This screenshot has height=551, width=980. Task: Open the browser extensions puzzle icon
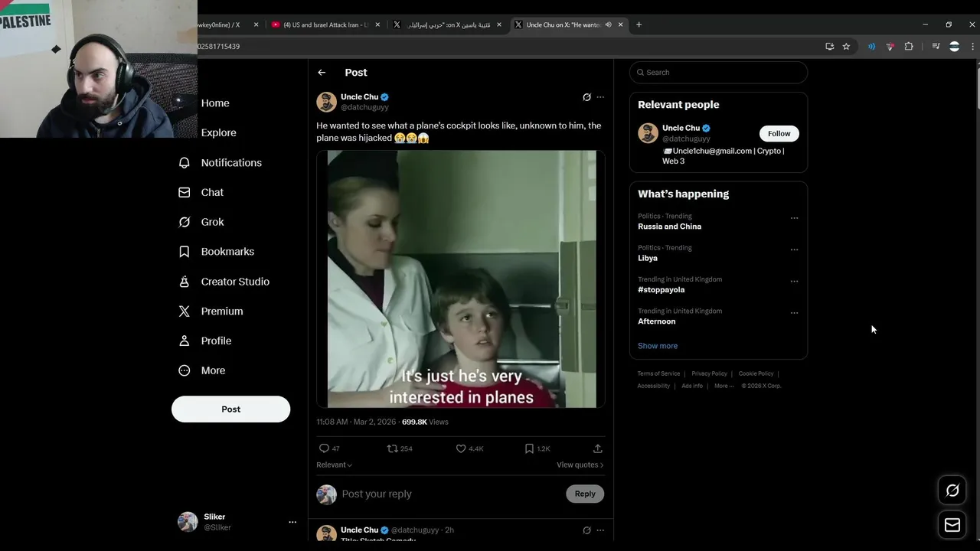coord(909,47)
